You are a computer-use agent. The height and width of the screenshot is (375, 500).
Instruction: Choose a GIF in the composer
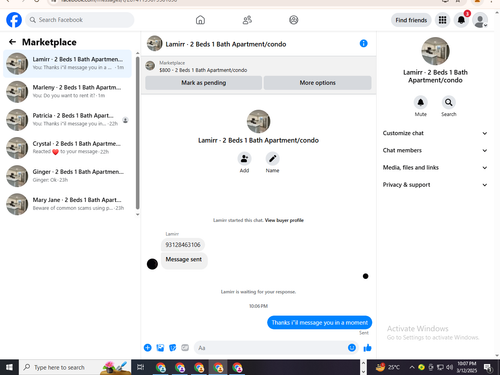tap(185, 348)
